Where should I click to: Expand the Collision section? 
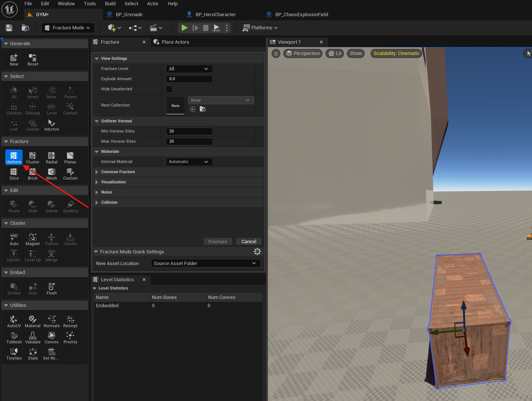tap(97, 203)
